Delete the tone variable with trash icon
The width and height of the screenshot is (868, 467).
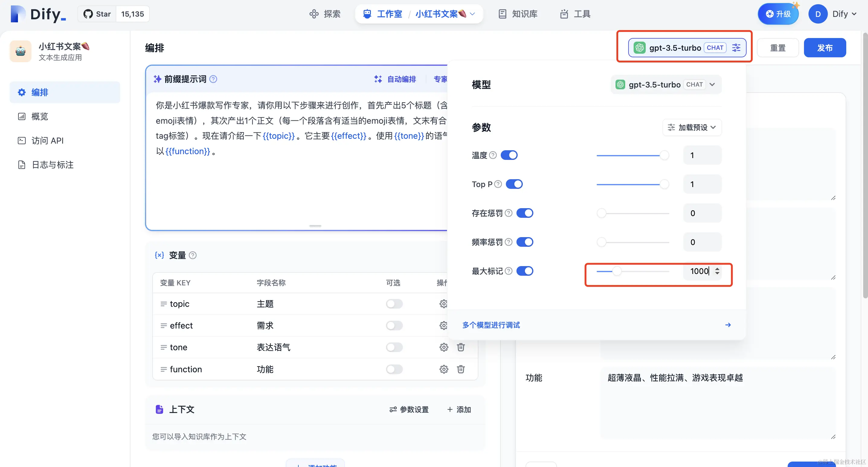461,347
